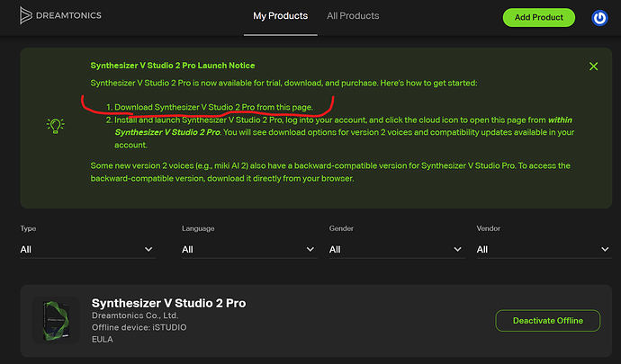Click the DREAMTONICS brand text
The width and height of the screenshot is (621, 364).
click(68, 15)
